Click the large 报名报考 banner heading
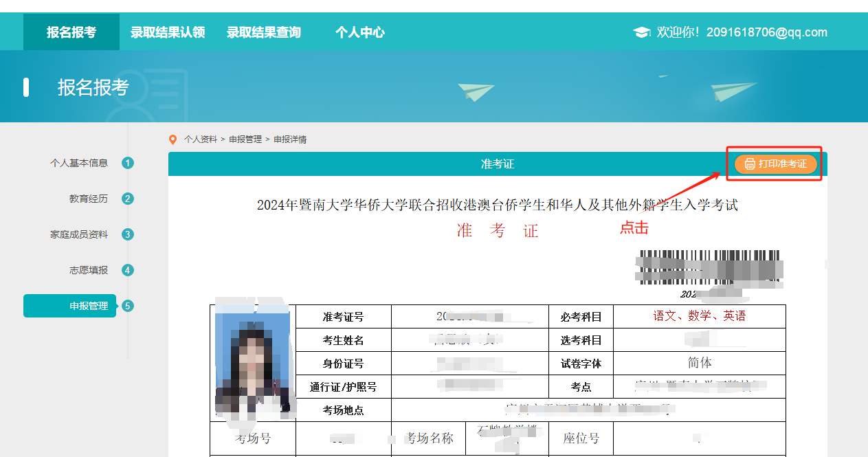The image size is (868, 457). (x=93, y=87)
